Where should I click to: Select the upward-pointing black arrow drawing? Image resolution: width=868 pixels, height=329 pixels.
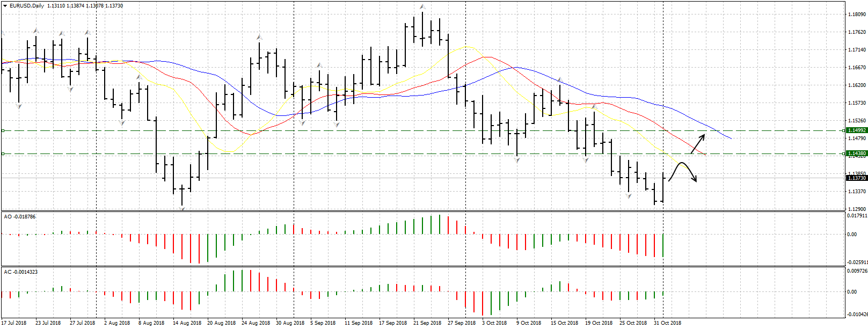click(x=698, y=143)
